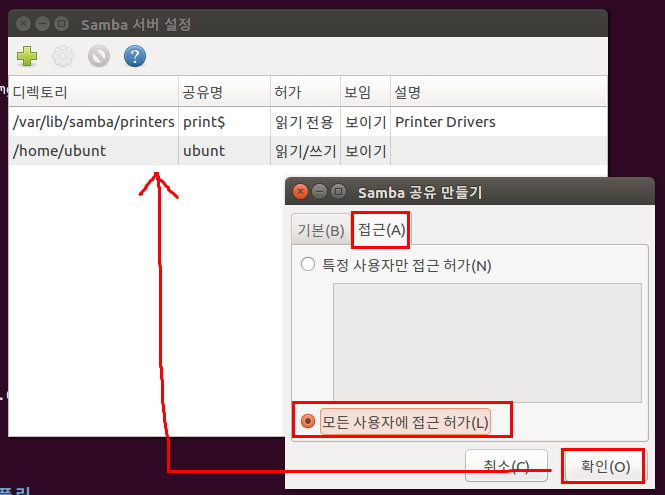Click the empty user list box
Viewport: 665px width, 495px height.
pyautogui.click(x=487, y=343)
